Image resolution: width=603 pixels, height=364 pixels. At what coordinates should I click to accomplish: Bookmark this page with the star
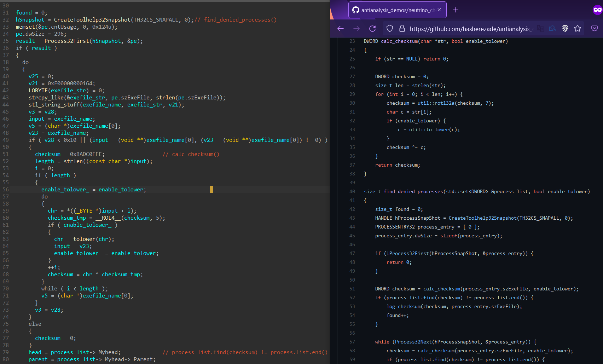tap(578, 29)
